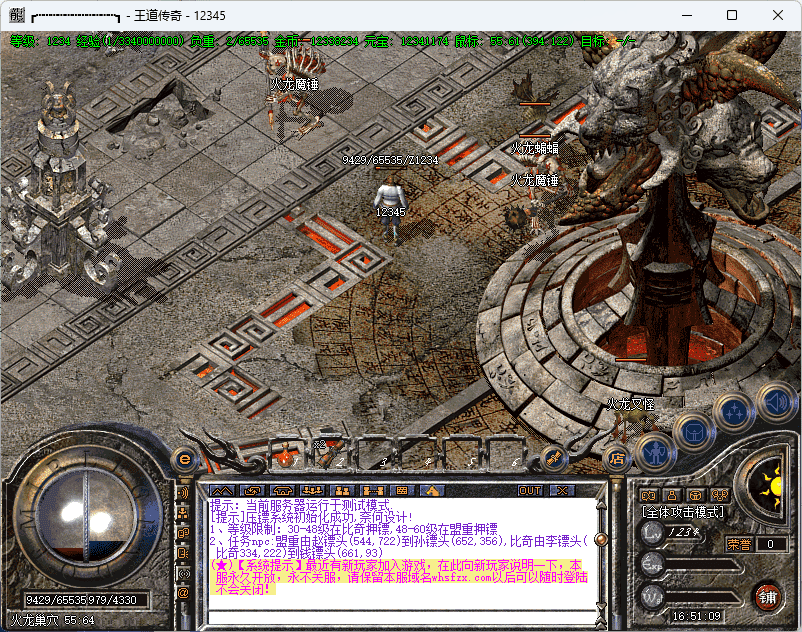The image size is (802, 632).
Task: Click the grid keyboard icon in chat toolbar
Action: click(x=402, y=491)
